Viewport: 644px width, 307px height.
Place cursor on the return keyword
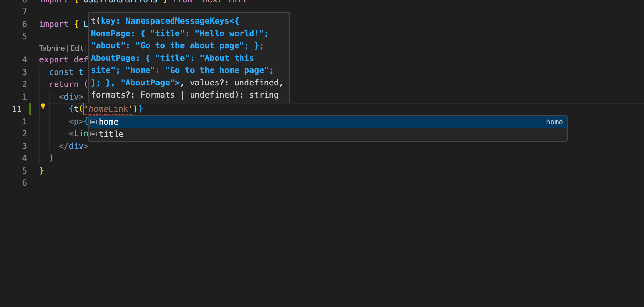(64, 84)
